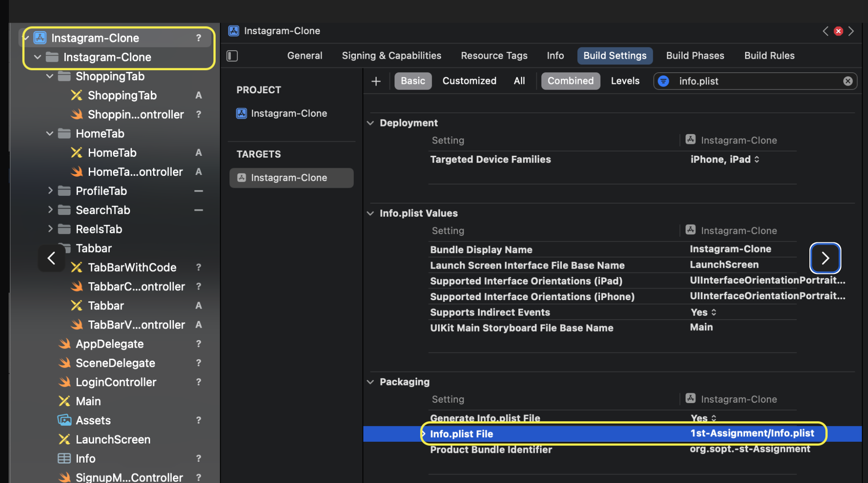Click the info.plist search field

click(x=755, y=81)
